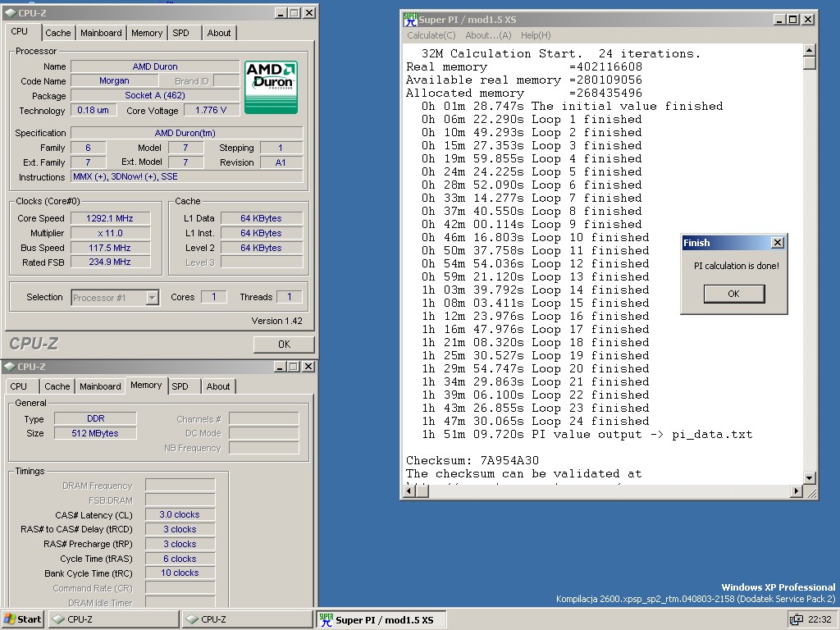
Task: Click the Loop 24 finished line
Action: click(x=536, y=421)
